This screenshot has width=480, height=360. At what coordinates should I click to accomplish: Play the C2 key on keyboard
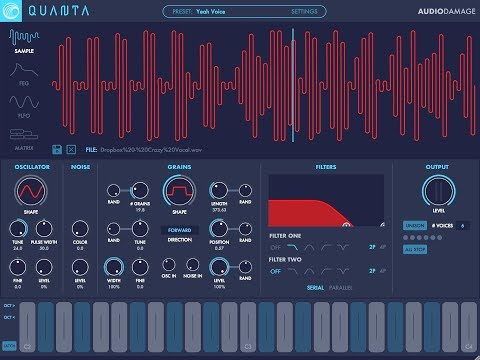click(27, 327)
